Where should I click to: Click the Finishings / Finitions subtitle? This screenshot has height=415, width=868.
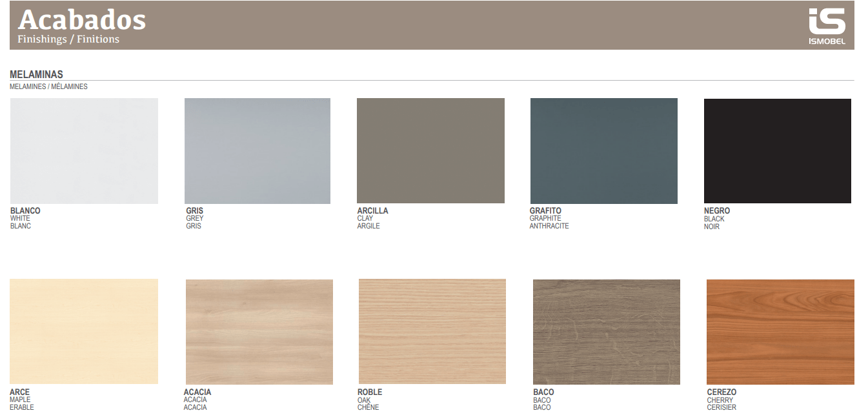click(68, 39)
